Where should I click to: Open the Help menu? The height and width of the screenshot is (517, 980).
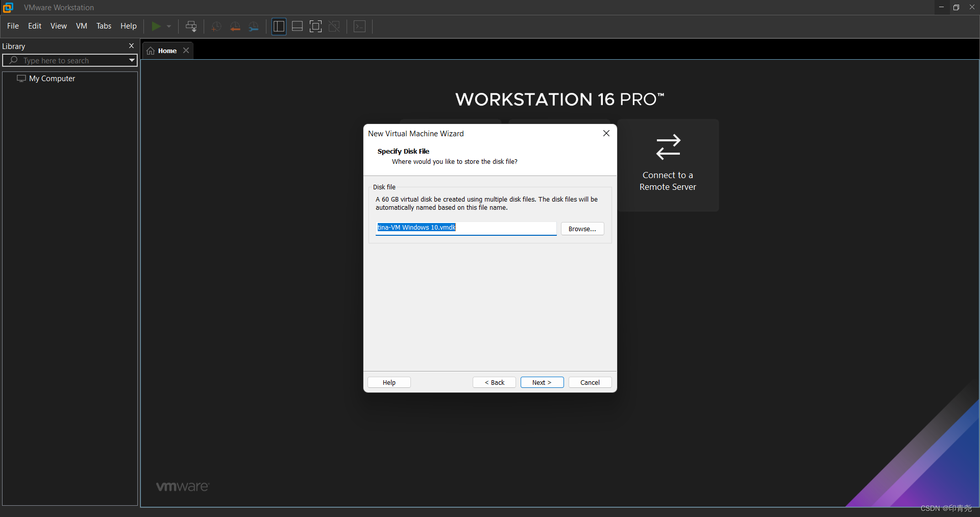pyautogui.click(x=128, y=26)
